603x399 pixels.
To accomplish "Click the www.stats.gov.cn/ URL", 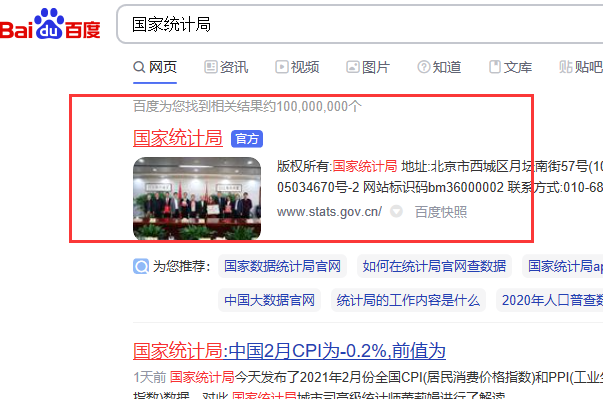I will (329, 212).
